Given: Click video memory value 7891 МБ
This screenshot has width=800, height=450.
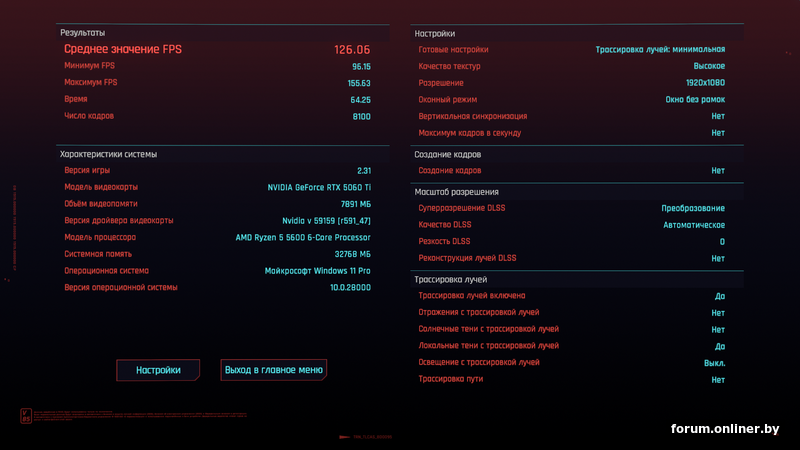Looking at the screenshot, I should point(356,204).
